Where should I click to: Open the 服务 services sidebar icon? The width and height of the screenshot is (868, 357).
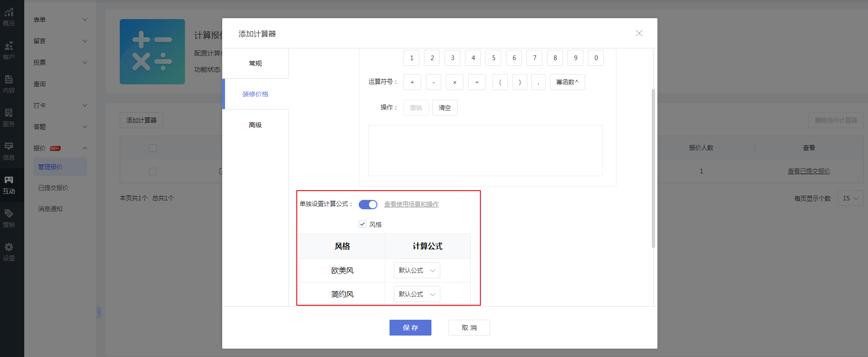pyautogui.click(x=9, y=118)
